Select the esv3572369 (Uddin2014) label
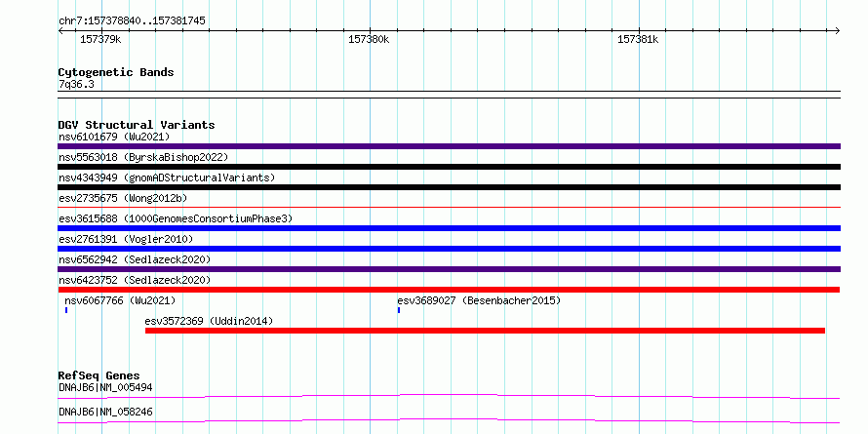The width and height of the screenshot is (868, 434). pyautogui.click(x=209, y=321)
